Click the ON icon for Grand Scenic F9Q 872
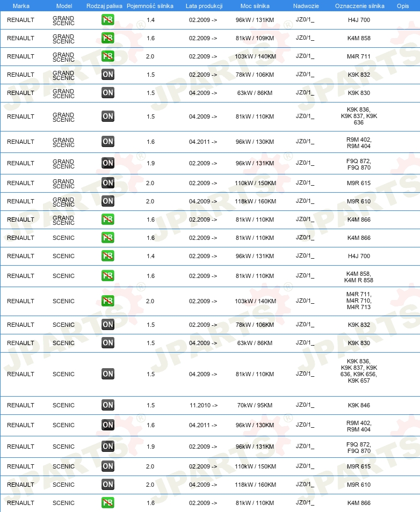 point(108,163)
